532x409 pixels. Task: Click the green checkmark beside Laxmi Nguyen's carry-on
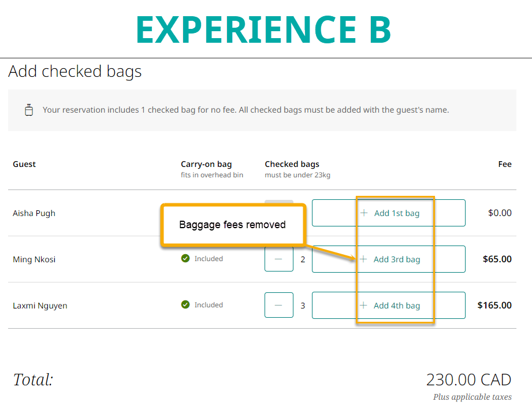(185, 305)
